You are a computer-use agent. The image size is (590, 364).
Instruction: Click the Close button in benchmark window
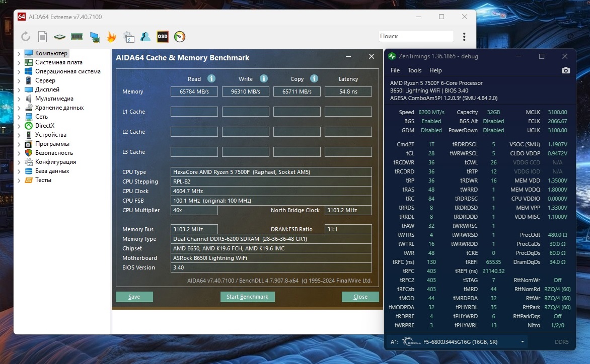pyautogui.click(x=360, y=297)
